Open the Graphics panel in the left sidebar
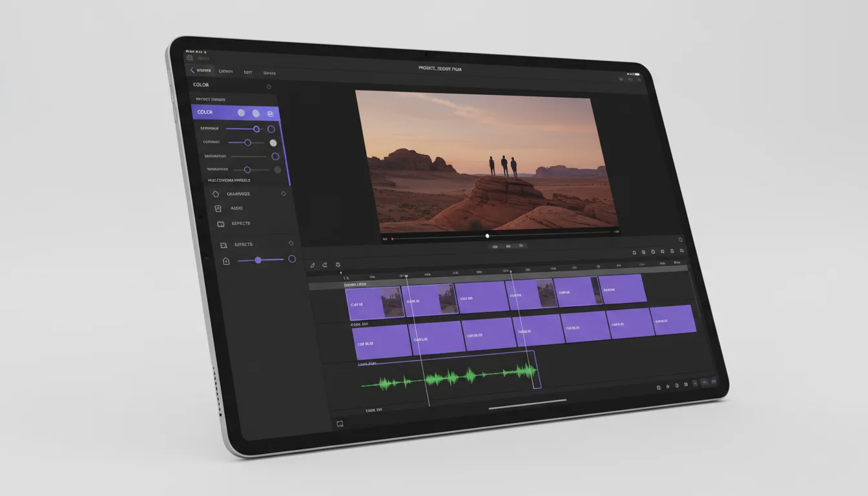Screen dimensions: 868x496 click(x=238, y=194)
